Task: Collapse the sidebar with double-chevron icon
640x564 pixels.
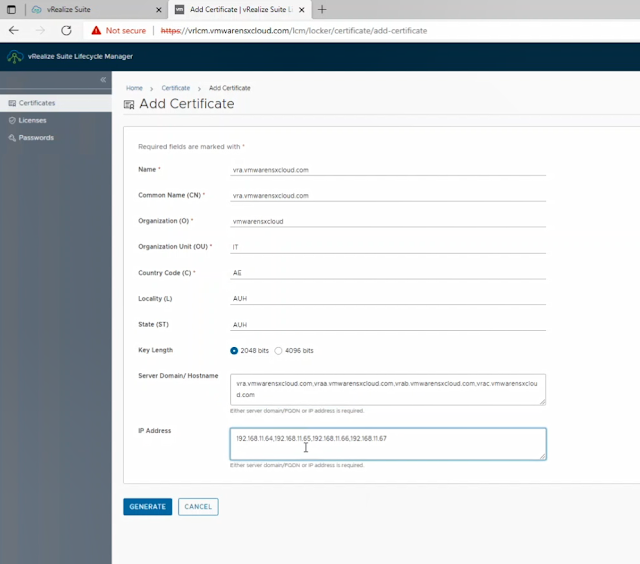Action: [x=103, y=79]
